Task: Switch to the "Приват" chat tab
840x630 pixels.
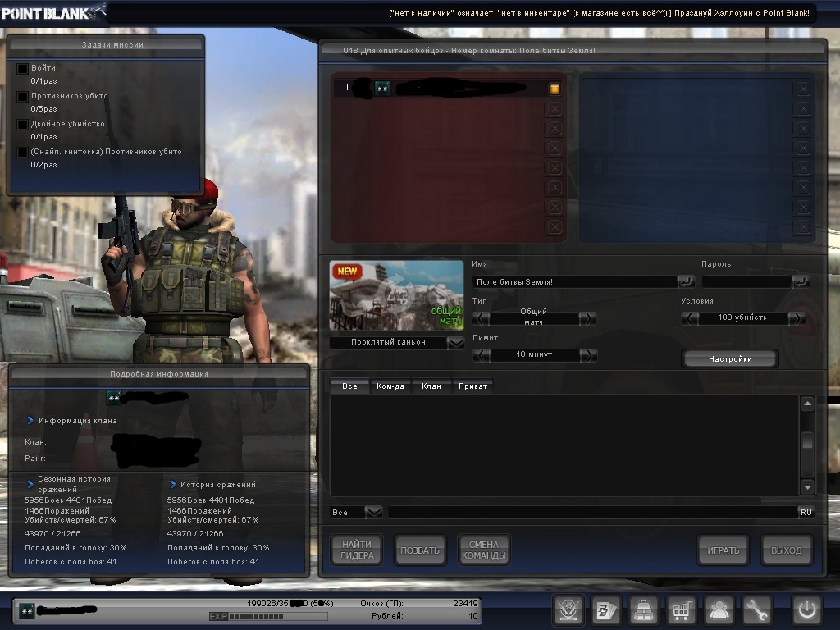Action: pos(472,386)
